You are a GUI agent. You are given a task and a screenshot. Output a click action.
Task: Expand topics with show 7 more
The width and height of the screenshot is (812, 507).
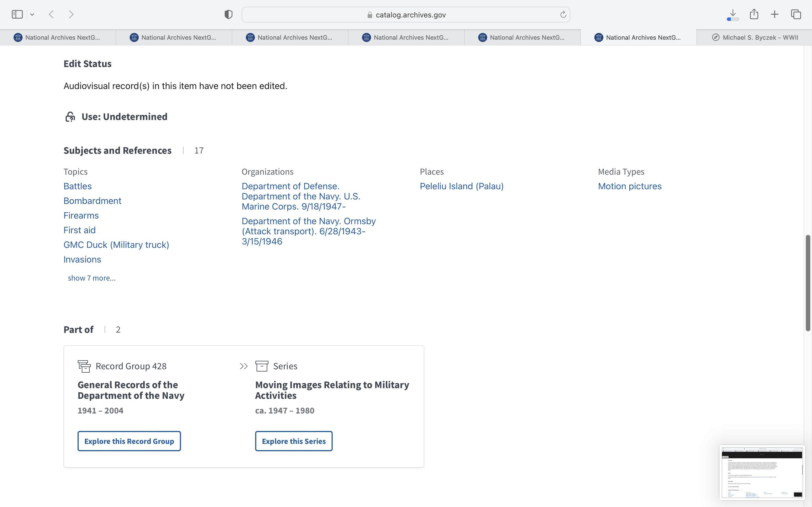(92, 278)
